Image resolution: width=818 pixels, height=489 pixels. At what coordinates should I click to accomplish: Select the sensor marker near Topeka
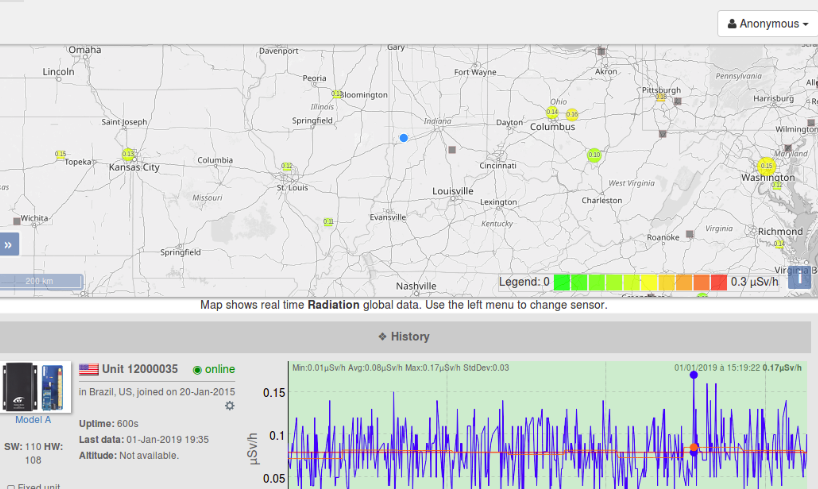[61, 155]
